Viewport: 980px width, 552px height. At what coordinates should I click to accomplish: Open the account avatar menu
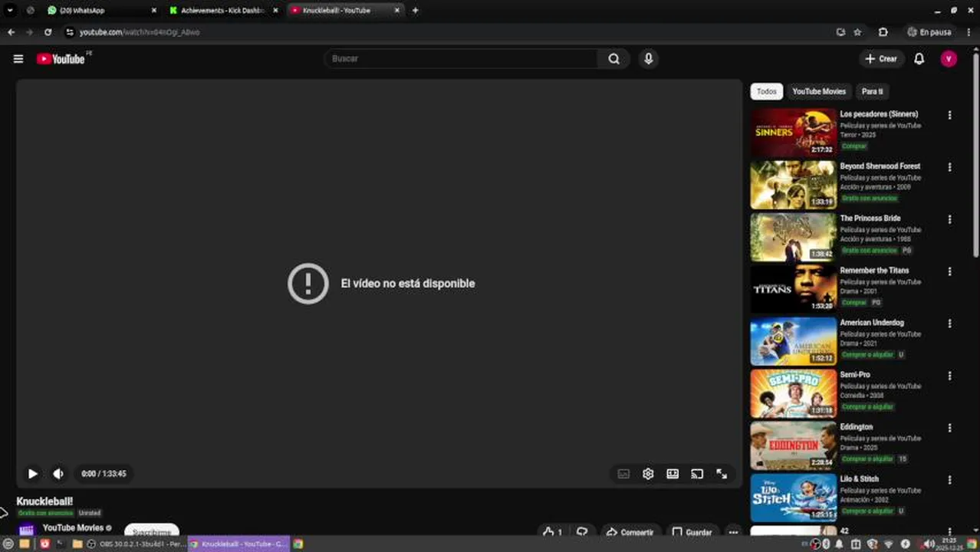click(x=949, y=59)
